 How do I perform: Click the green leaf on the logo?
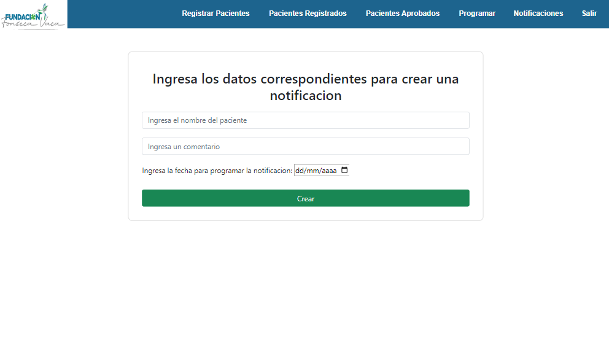click(43, 9)
